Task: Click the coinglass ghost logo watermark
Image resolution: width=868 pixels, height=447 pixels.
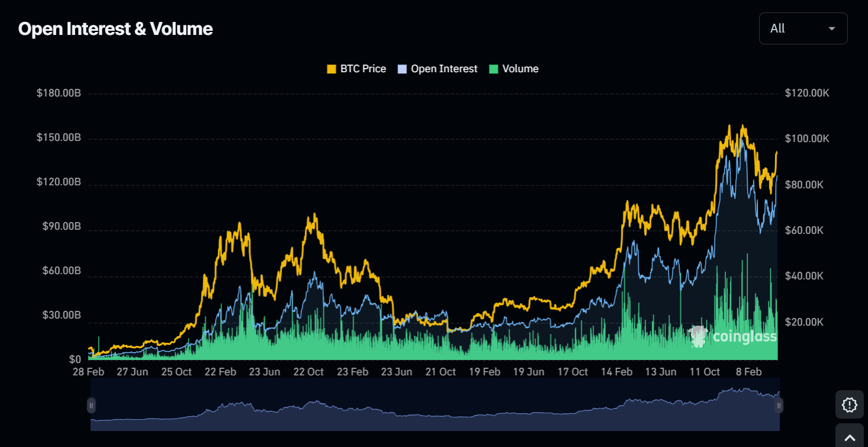Action: click(x=699, y=336)
